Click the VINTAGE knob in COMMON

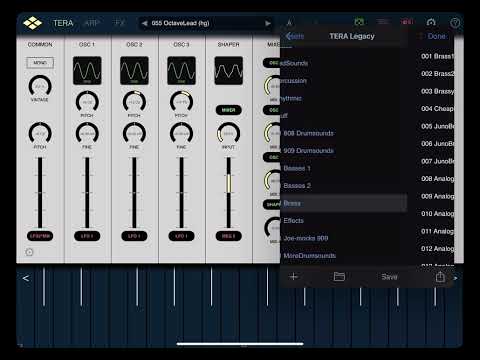(40, 86)
